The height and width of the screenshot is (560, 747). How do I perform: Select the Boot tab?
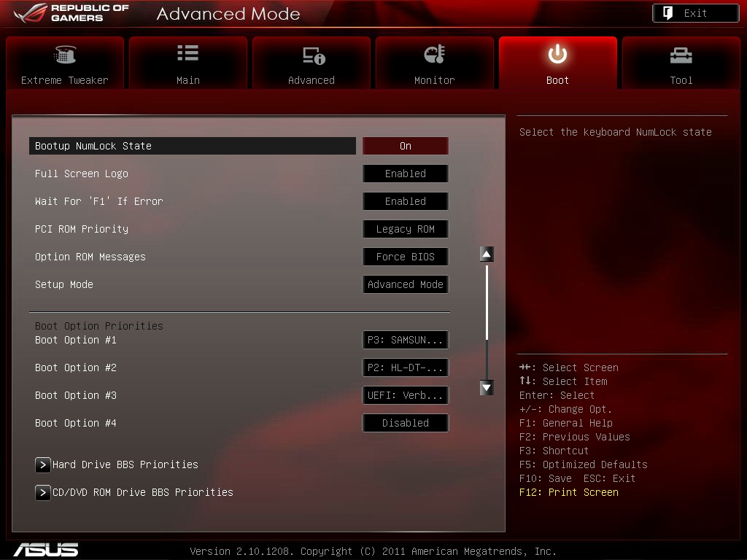pyautogui.click(x=558, y=63)
